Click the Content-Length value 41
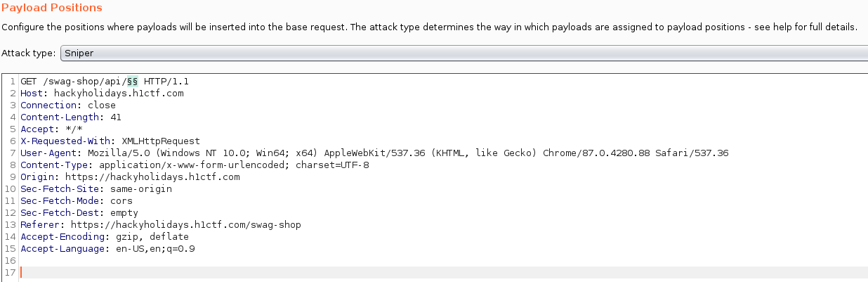Viewport: 868px width, 282px height. (x=116, y=117)
